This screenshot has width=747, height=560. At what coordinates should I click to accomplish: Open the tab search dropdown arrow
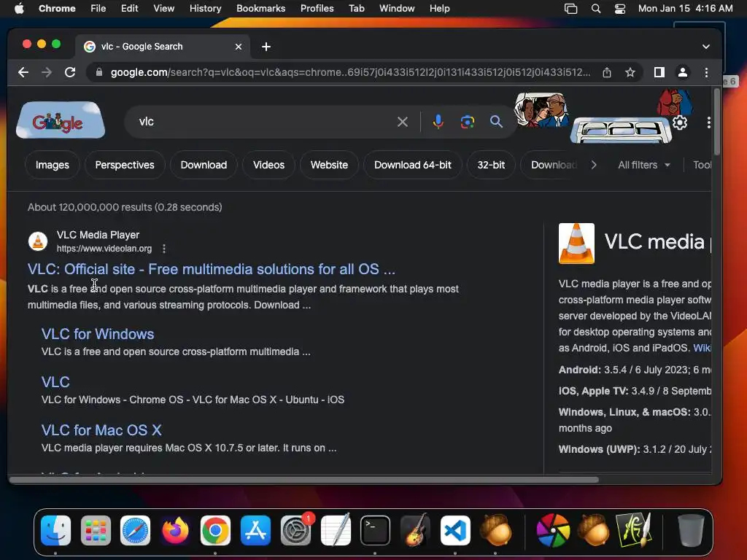point(705,47)
